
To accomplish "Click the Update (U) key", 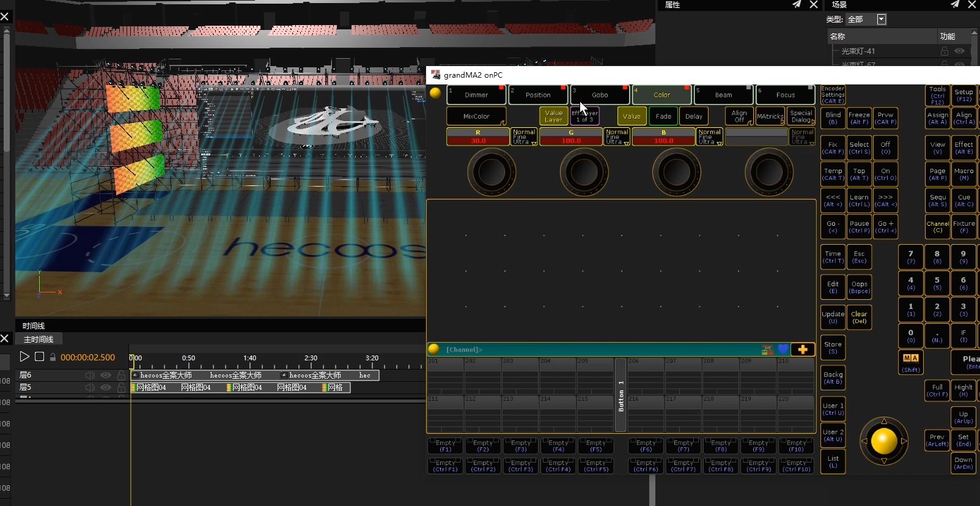I will click(x=833, y=317).
